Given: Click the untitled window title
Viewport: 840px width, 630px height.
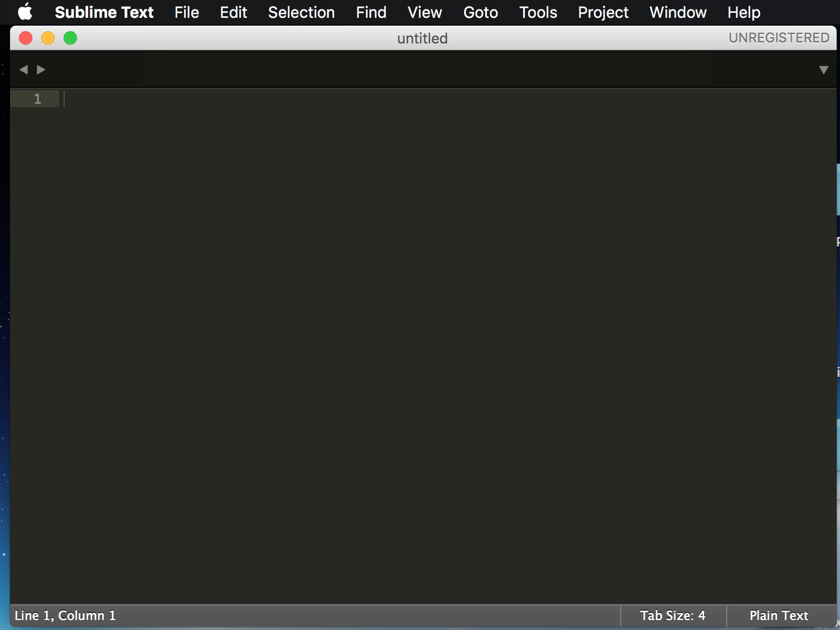Looking at the screenshot, I should coord(422,38).
